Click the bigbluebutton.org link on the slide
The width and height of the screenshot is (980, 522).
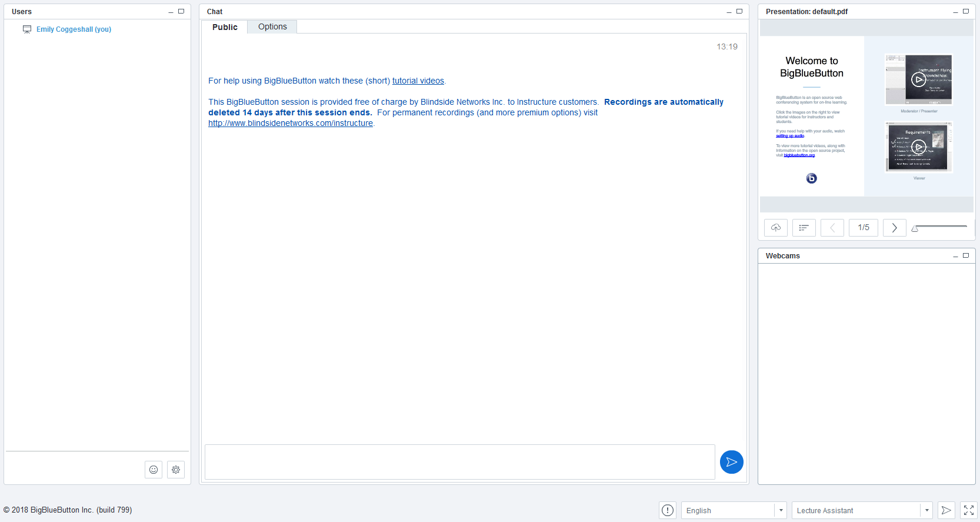pyautogui.click(x=799, y=155)
